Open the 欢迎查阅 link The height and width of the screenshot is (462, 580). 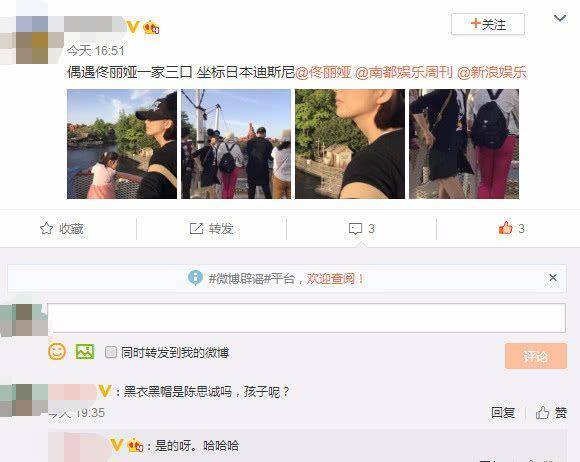tap(334, 279)
